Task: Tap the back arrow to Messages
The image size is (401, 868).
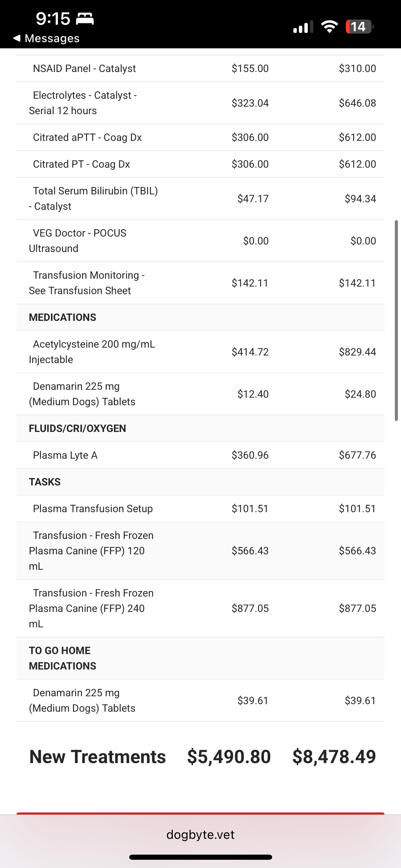Action: coord(17,38)
